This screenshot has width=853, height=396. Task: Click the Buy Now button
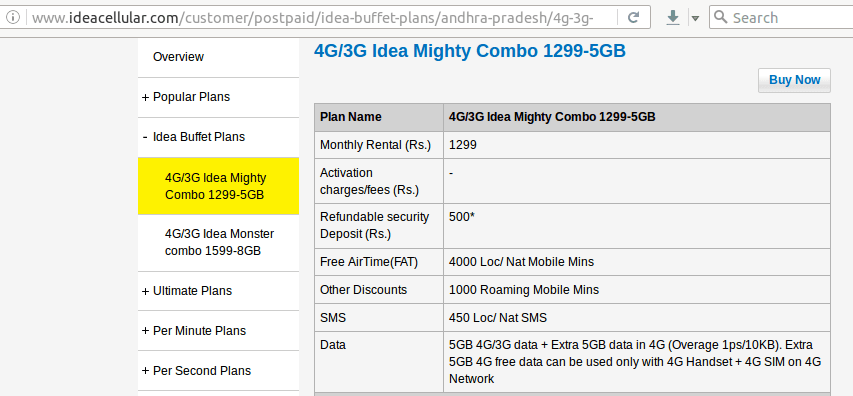tap(794, 80)
